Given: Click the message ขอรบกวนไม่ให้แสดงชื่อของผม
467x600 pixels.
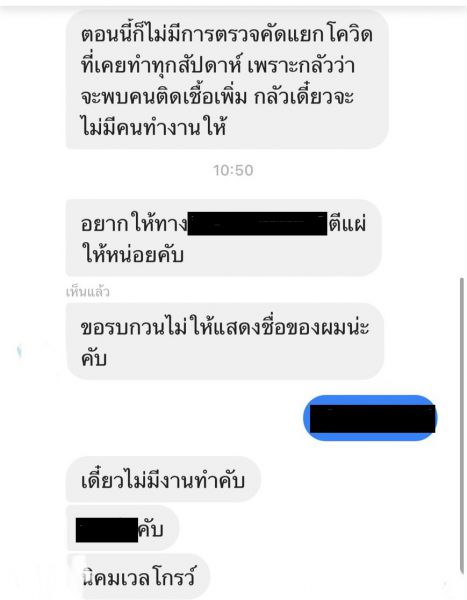Looking at the screenshot, I should [225, 341].
